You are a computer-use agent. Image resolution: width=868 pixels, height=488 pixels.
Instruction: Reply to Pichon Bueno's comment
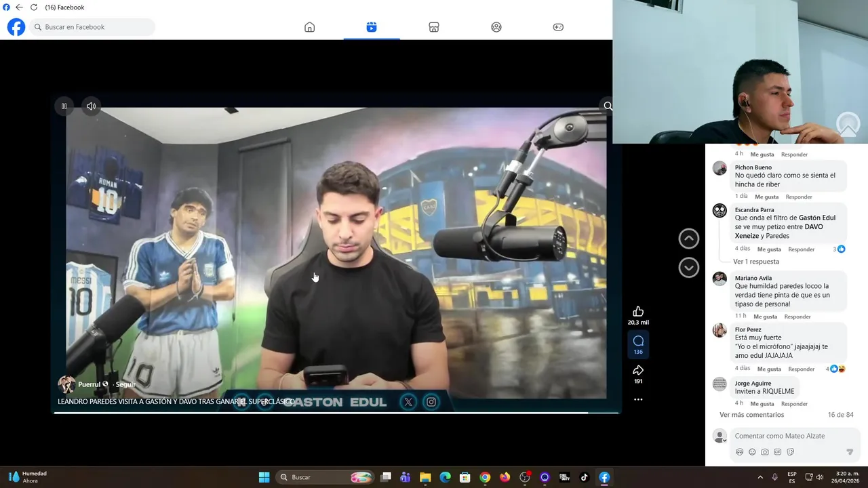tap(799, 197)
